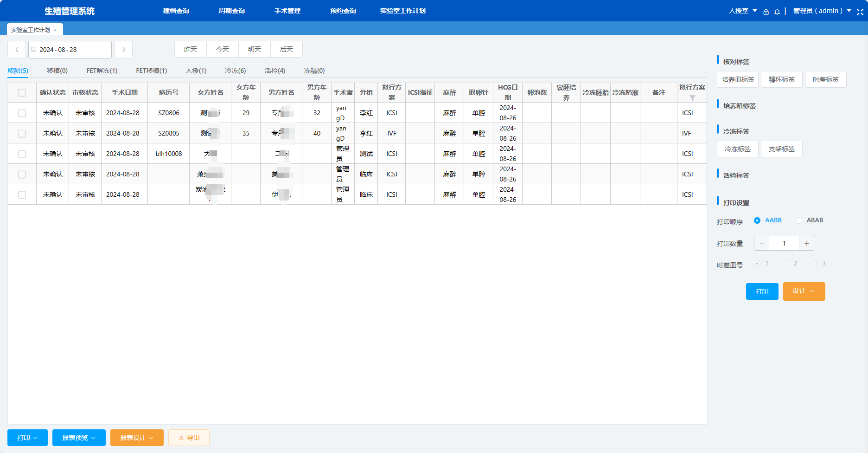Go to previous date arrow
The width and height of the screenshot is (868, 453).
coord(17,50)
